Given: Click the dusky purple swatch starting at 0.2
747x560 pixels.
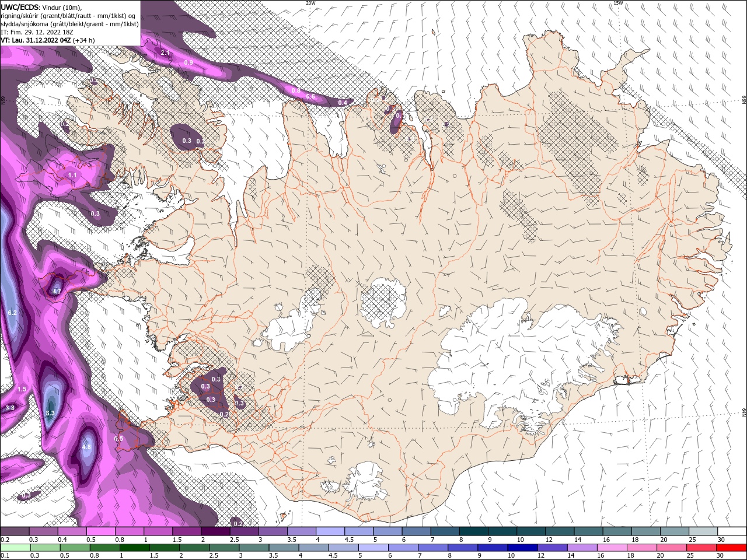Looking at the screenshot, I should (x=15, y=531).
